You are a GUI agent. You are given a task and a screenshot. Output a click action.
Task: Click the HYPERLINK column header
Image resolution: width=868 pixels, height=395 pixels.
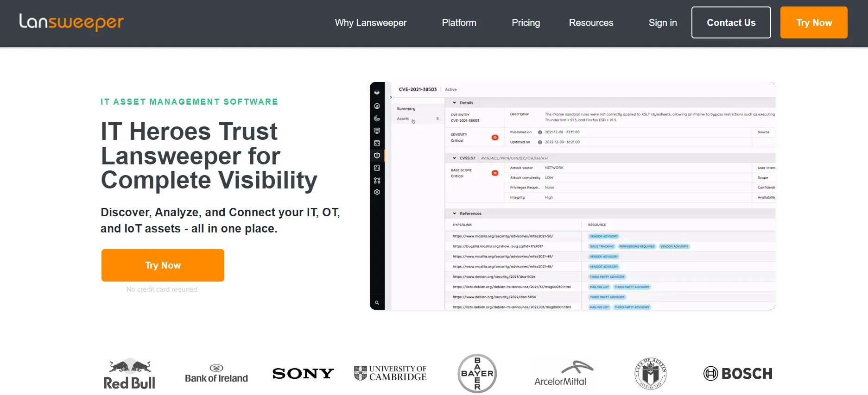point(462,225)
